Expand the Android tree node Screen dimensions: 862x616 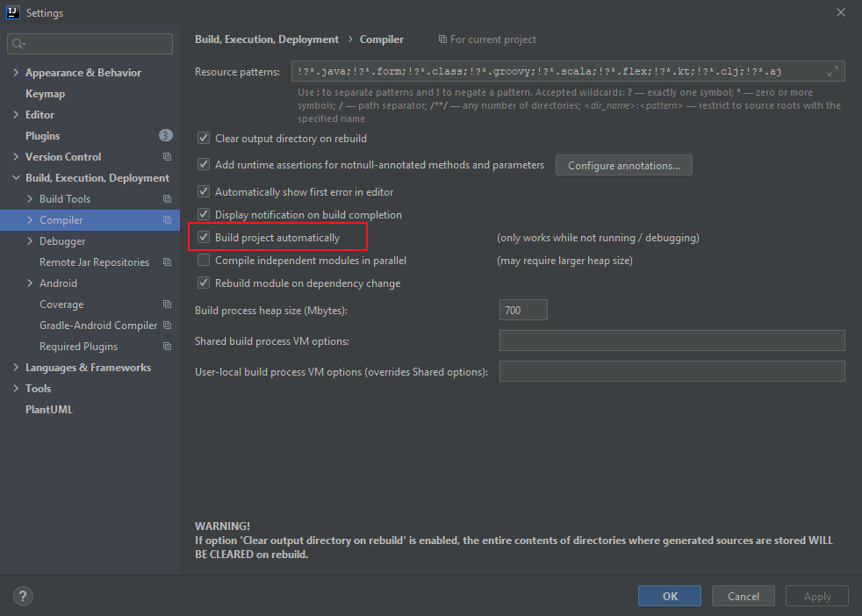30,283
